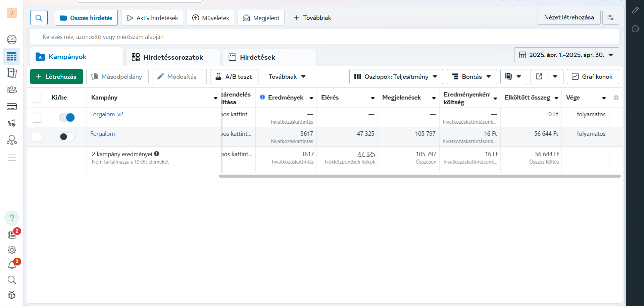Switch to the Hirdetéssorozatok tab
This screenshot has width=644, height=306.
coord(173,57)
